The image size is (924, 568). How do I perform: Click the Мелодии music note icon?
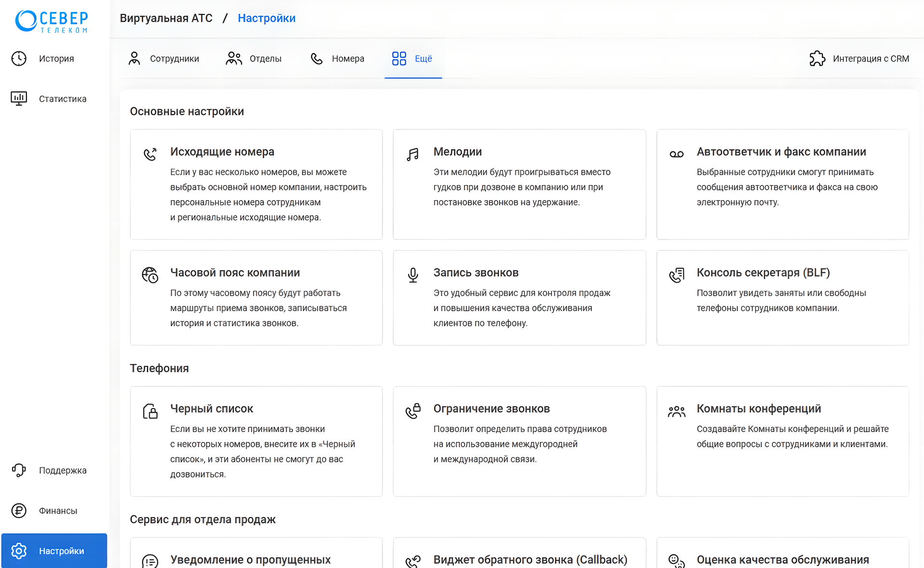point(413,154)
